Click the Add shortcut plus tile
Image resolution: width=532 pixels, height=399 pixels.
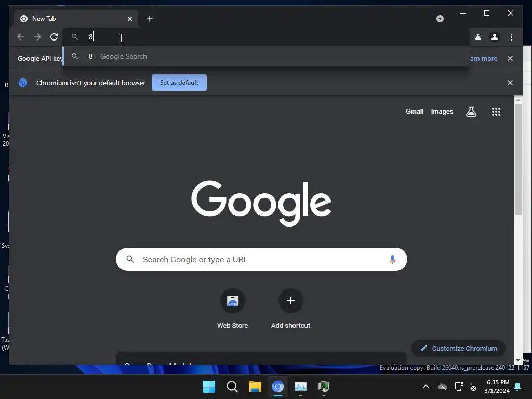[291, 309]
